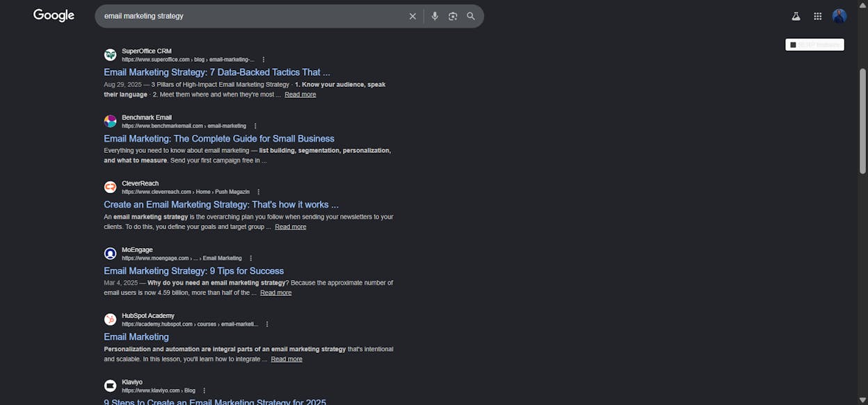Open Search Labs flask icon
Viewport: 868px width, 405px height.
point(796,16)
